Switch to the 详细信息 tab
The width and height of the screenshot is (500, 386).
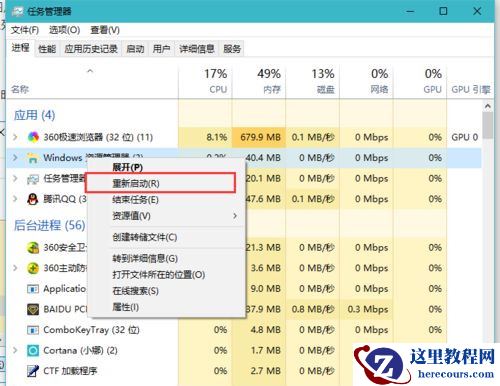pyautogui.click(x=197, y=49)
